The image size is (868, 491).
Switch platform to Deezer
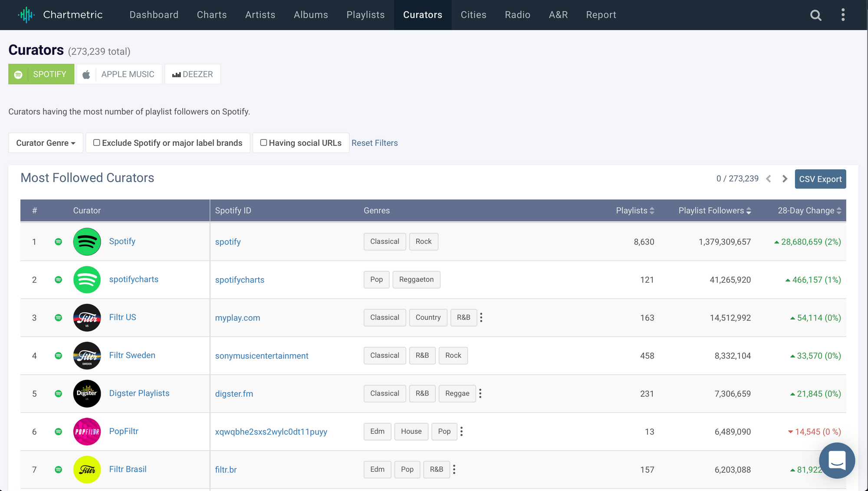point(192,74)
